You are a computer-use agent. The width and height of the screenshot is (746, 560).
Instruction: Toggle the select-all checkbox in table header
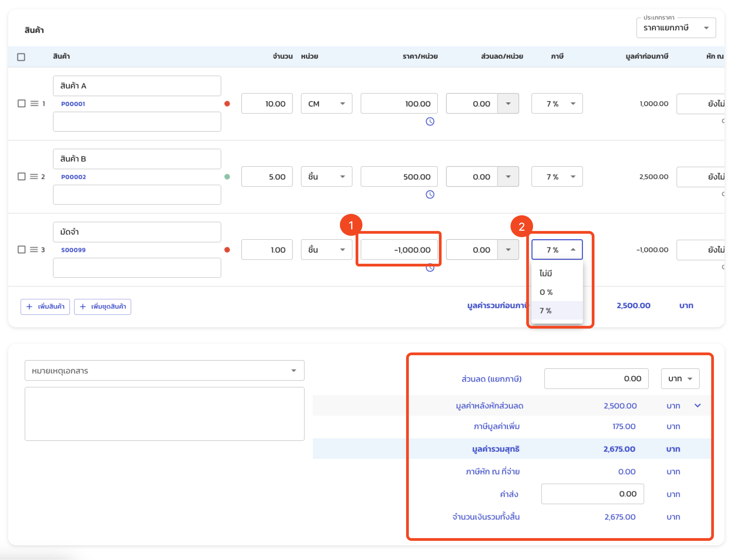[21, 57]
